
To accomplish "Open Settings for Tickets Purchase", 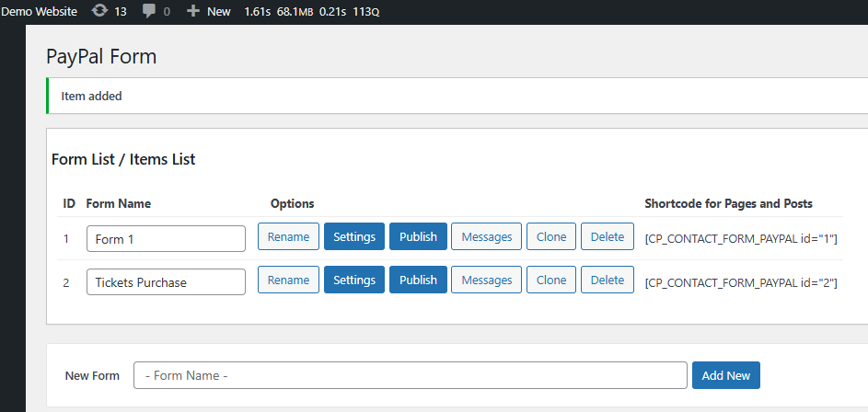I will tap(354, 280).
